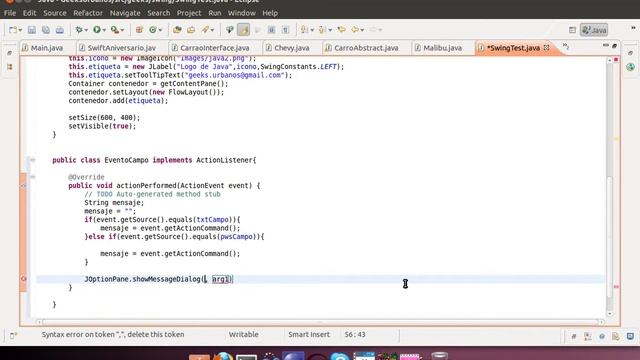Open the New wizard dropdown arrow
This screenshot has width=640, height=360.
tap(20, 30)
